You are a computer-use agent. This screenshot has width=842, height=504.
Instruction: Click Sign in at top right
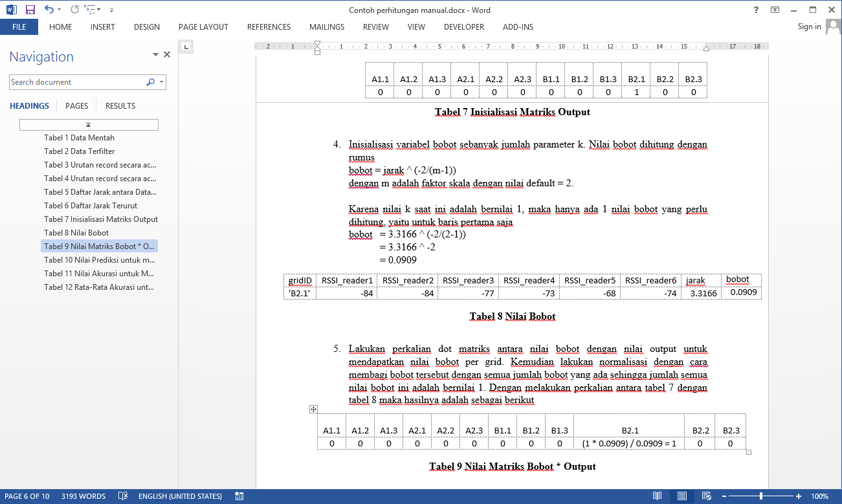(809, 27)
